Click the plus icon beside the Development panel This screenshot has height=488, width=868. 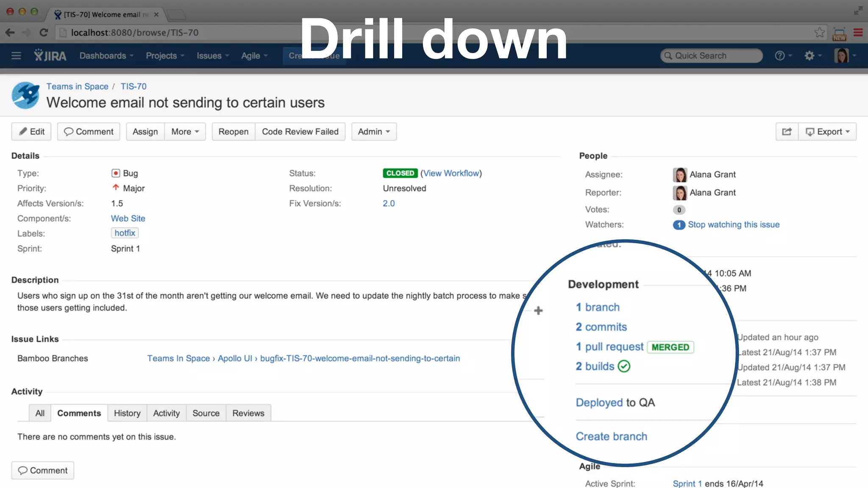click(x=538, y=311)
